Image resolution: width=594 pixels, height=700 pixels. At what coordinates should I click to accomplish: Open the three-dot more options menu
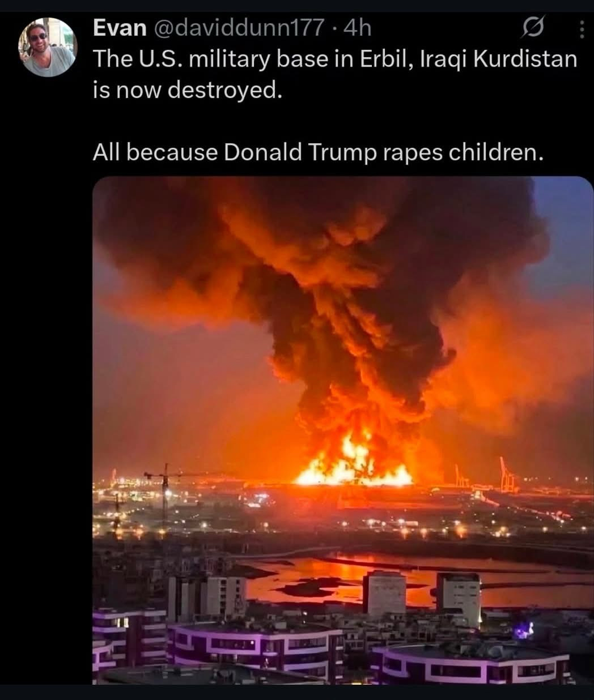pos(582,29)
